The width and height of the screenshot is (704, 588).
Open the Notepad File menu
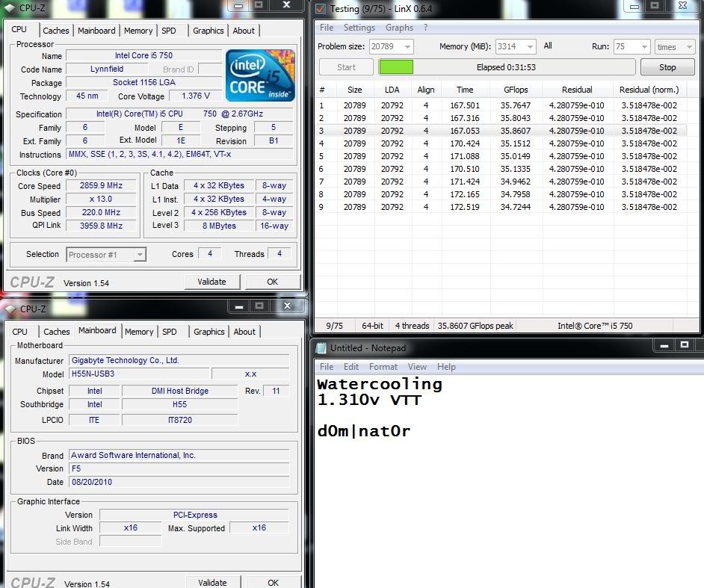pyautogui.click(x=327, y=367)
